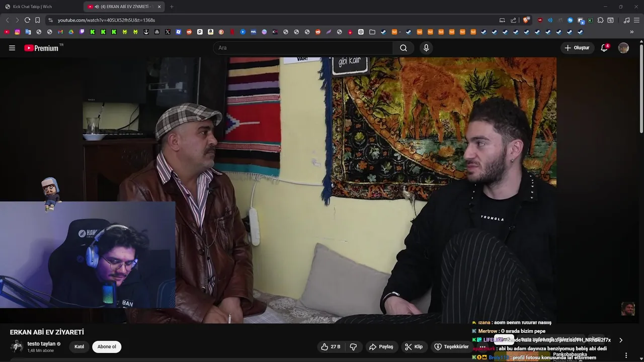Open install/cast icon in address bar

pos(502,20)
